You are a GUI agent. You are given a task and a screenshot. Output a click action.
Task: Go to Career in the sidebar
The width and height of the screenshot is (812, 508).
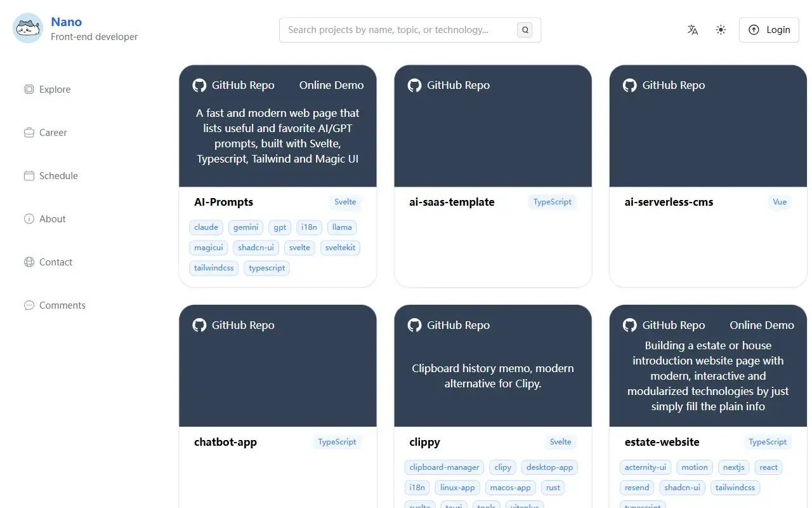click(46, 133)
